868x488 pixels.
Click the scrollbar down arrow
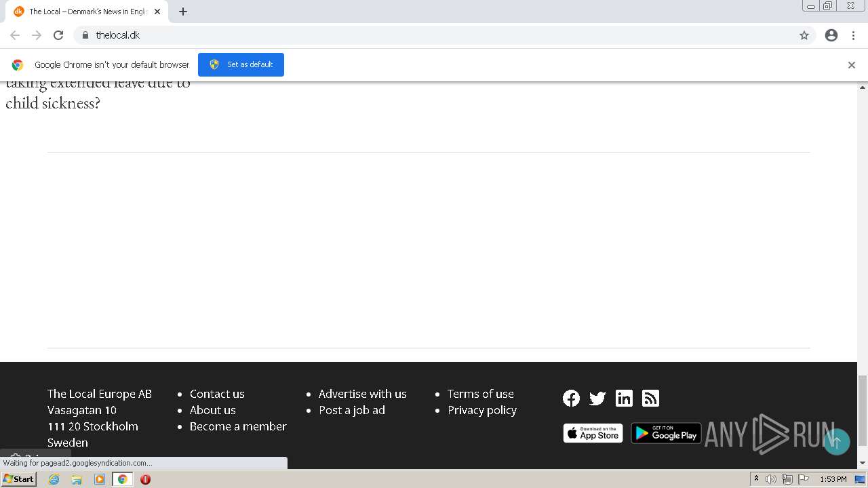pos(863,463)
